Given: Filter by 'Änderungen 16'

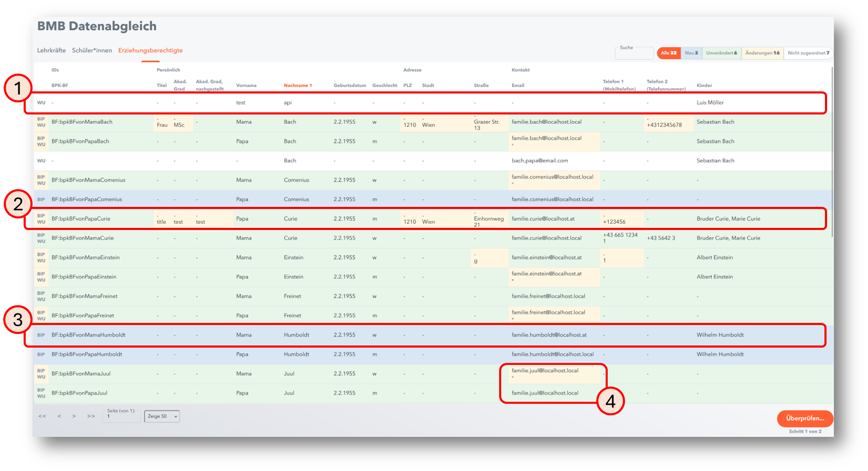Looking at the screenshot, I should 762,53.
